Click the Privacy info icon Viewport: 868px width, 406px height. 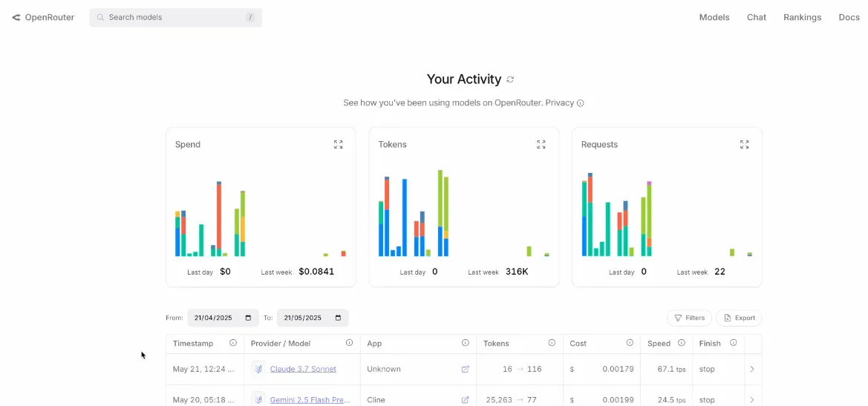coord(581,103)
